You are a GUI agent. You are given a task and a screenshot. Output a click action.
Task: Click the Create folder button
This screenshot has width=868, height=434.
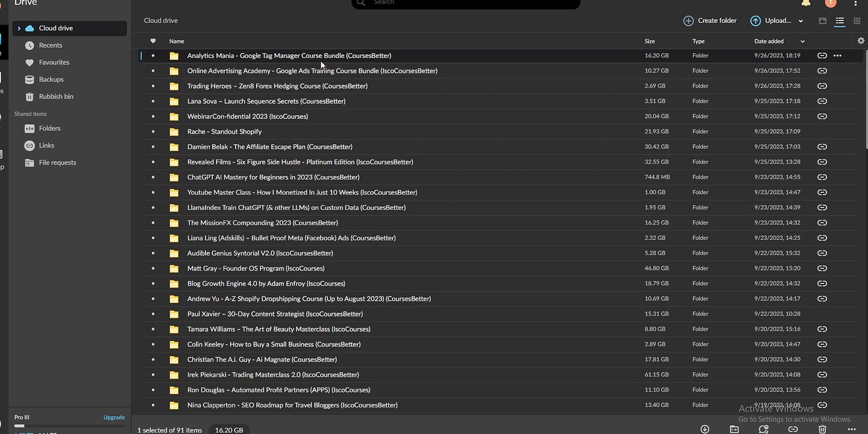pos(710,20)
